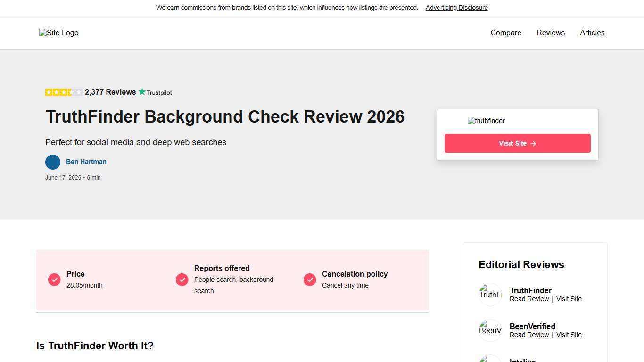Click the checkmark next to Reports offered

pyautogui.click(x=182, y=280)
